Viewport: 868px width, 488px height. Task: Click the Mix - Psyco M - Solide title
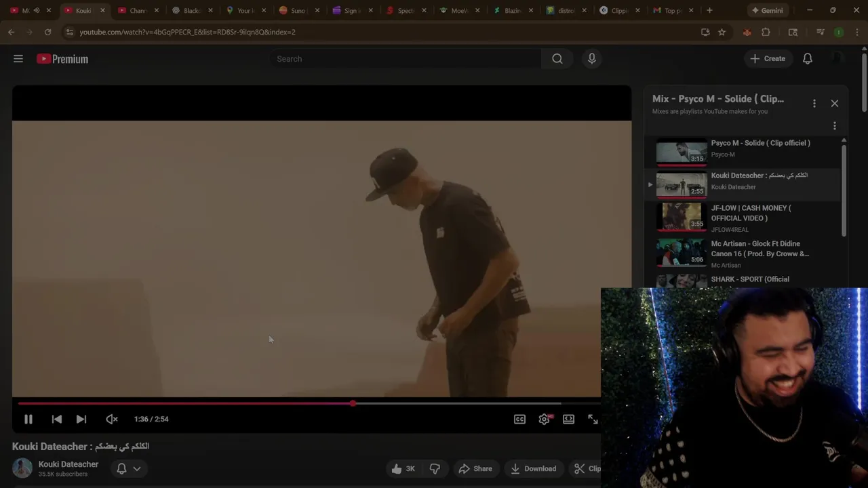(x=718, y=99)
